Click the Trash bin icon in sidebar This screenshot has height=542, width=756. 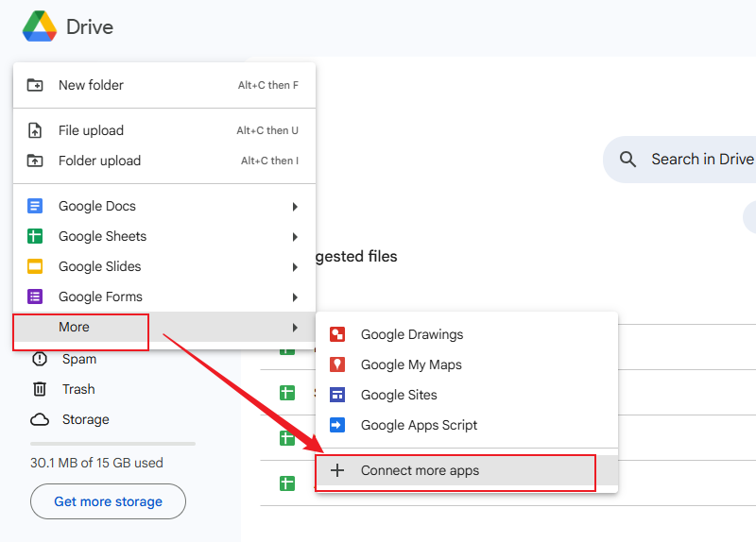[x=40, y=389]
